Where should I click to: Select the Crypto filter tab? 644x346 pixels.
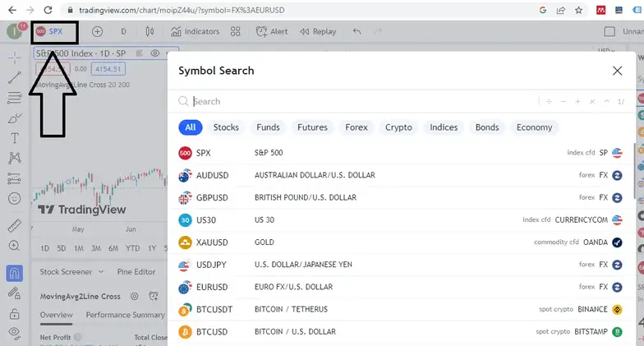pyautogui.click(x=398, y=127)
